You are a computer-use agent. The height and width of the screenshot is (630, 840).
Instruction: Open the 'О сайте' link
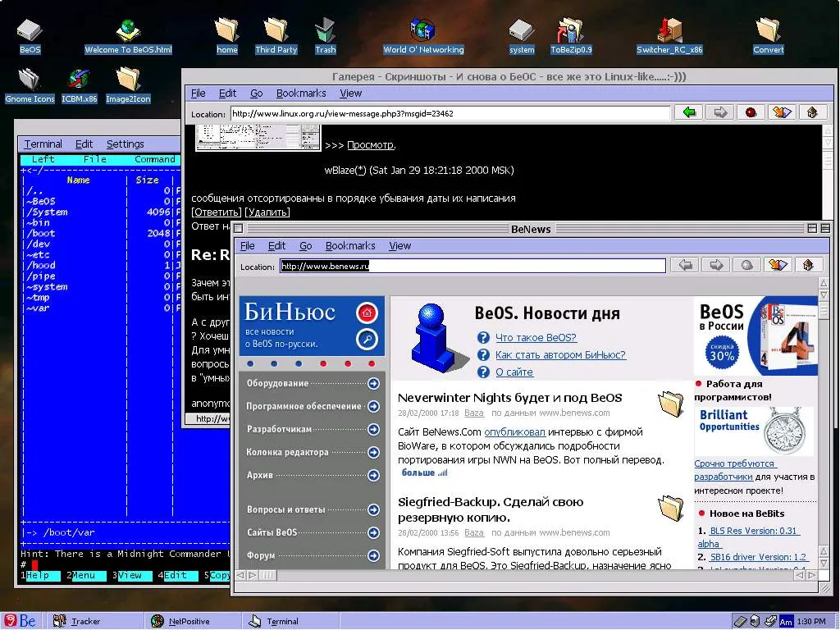click(x=514, y=372)
